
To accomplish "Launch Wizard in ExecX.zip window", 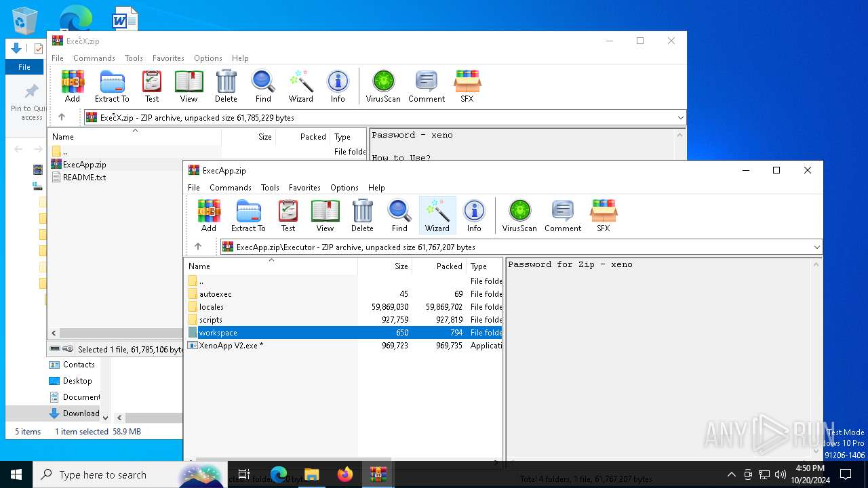I will (301, 87).
